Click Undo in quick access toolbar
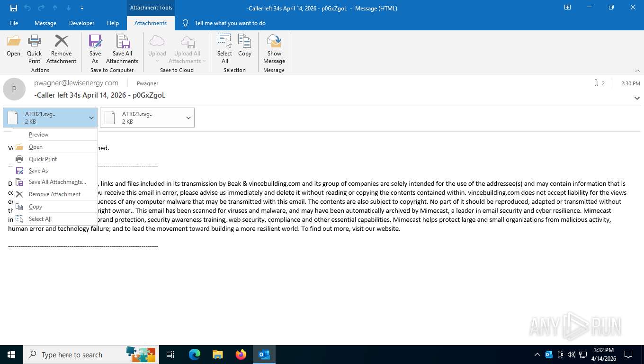 click(27, 8)
